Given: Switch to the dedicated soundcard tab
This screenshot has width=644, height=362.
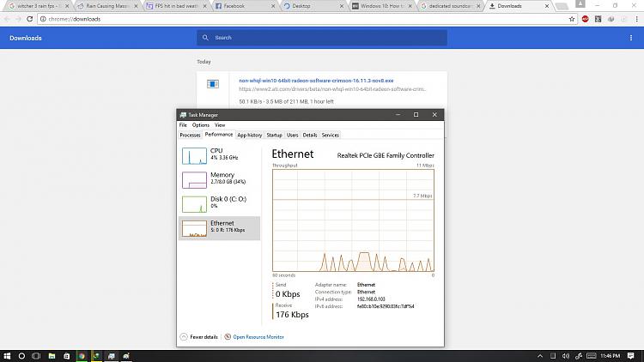Looking at the screenshot, I should (451, 6).
